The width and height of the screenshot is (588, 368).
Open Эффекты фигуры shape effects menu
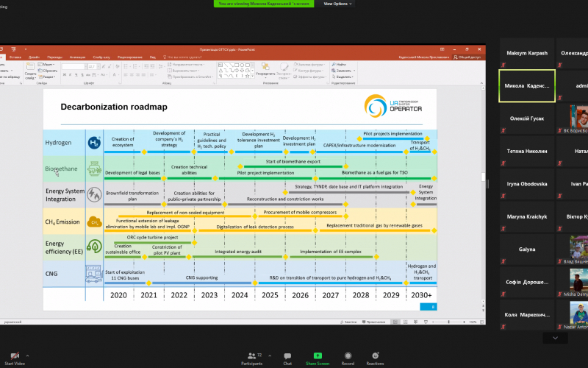point(309,77)
